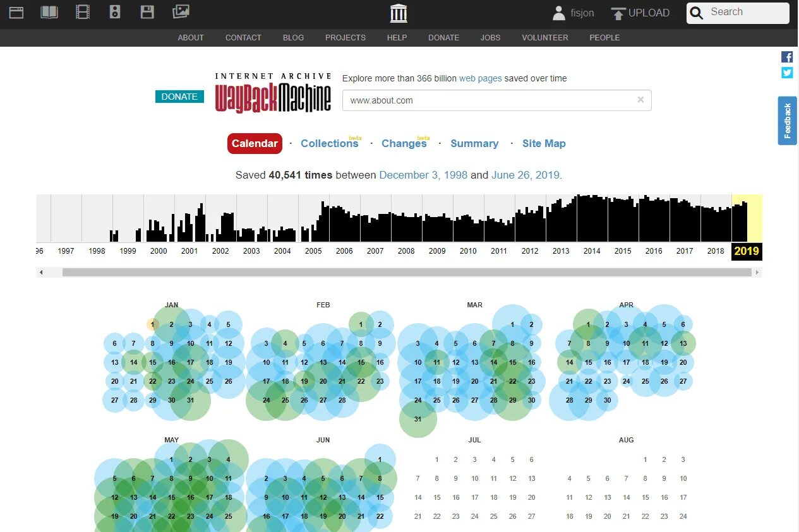The width and height of the screenshot is (799, 532).
Task: Open the PROJECTS menu item
Action: [x=345, y=37]
